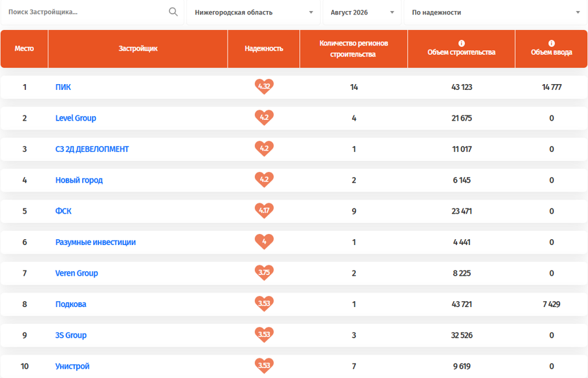This screenshot has height=378, width=588.
Task: Click the value 43 721 for Подкова
Action: coord(462,304)
